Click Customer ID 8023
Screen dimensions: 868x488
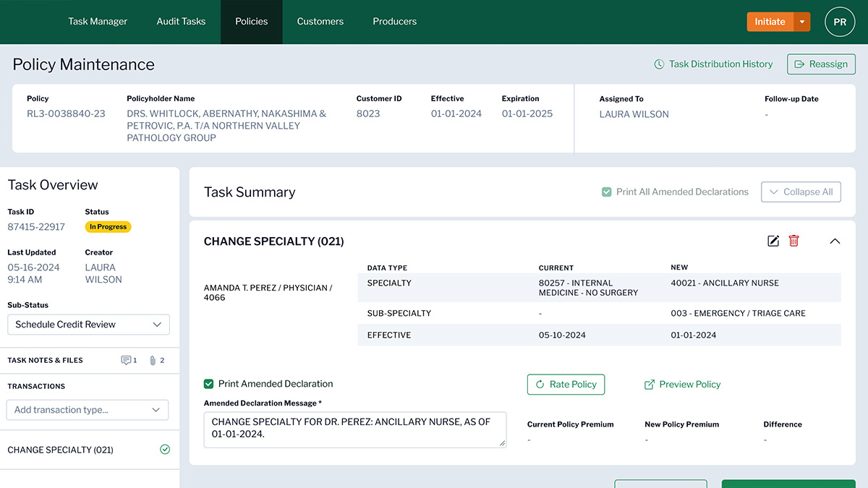coord(368,114)
